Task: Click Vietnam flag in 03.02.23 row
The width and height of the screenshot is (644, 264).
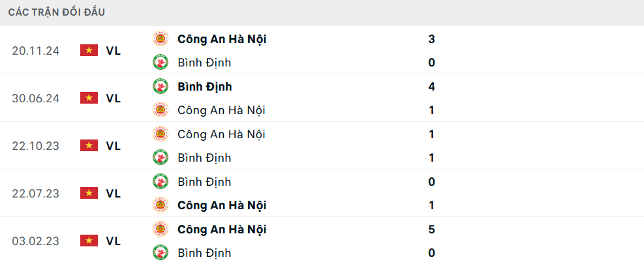Action: [89, 241]
